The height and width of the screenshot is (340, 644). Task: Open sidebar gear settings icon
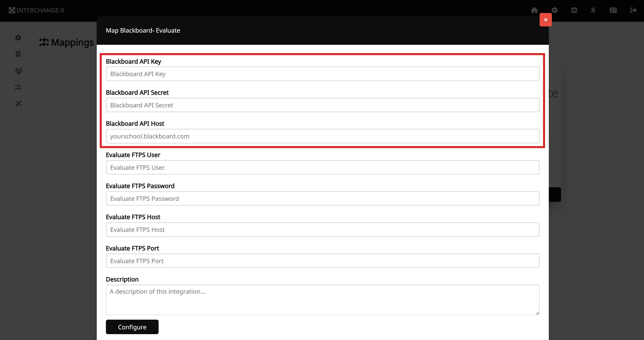pos(18,38)
